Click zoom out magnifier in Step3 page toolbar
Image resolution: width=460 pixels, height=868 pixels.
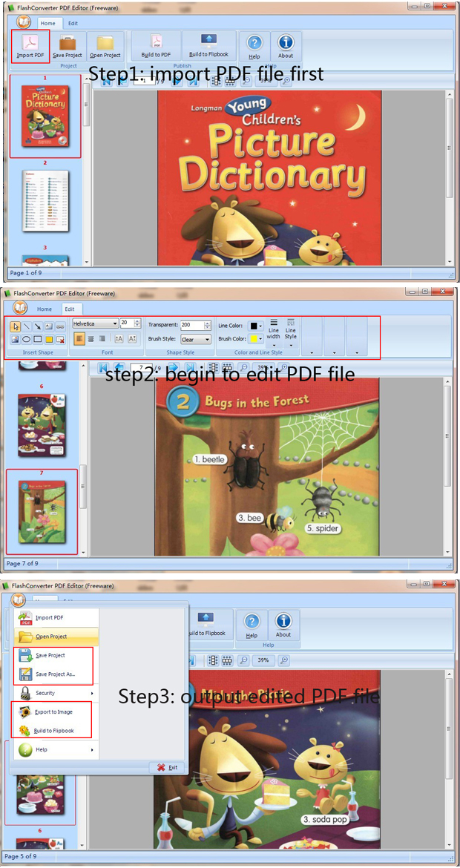[243, 660]
